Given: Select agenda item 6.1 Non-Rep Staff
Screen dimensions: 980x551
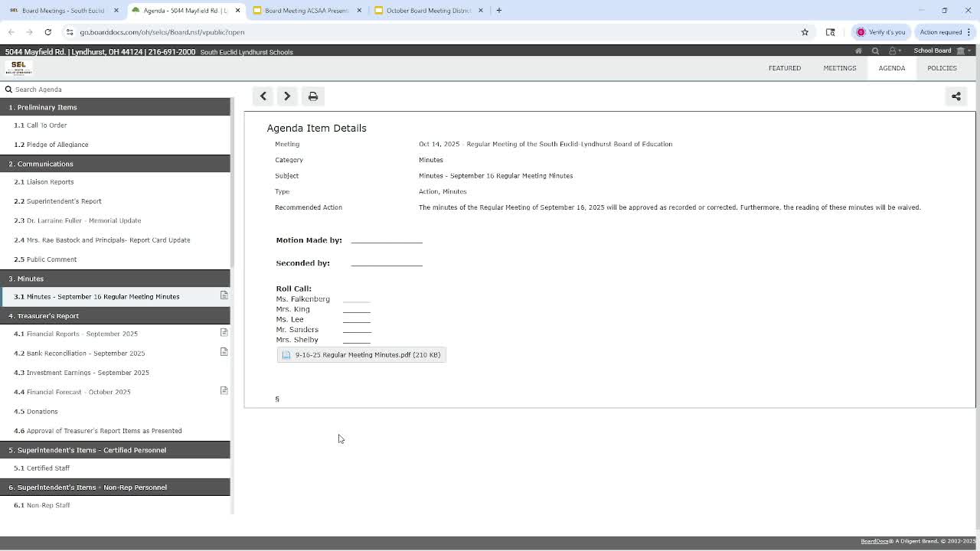Looking at the screenshot, I should 115,506.
